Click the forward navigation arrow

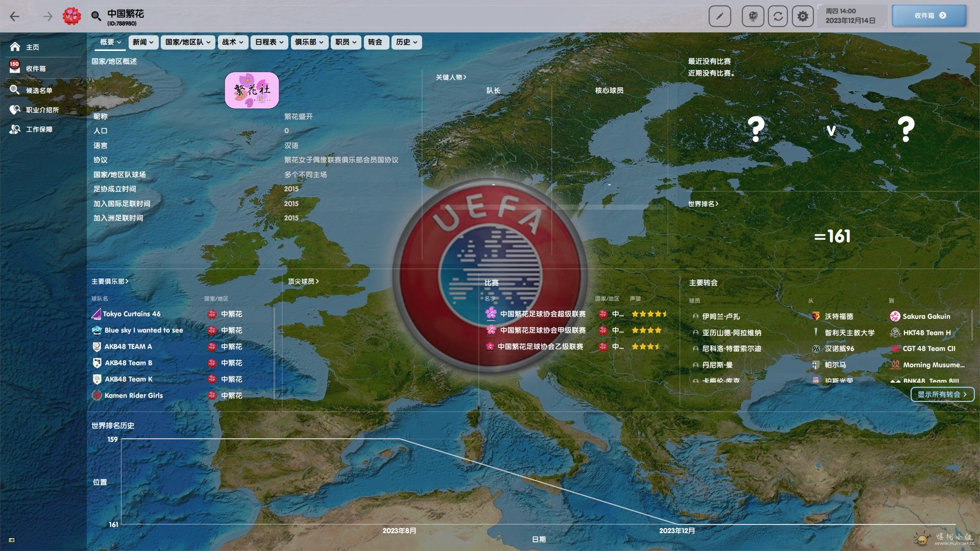[x=47, y=16]
